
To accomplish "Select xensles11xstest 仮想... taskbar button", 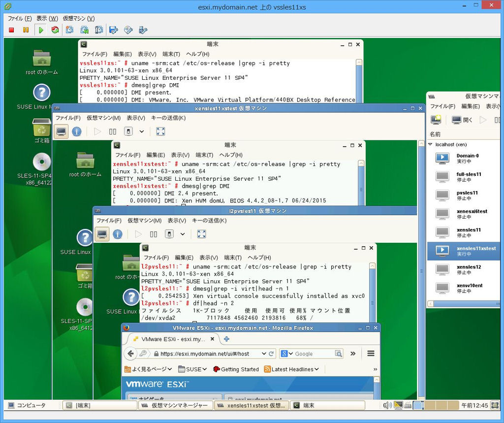I will [252, 405].
